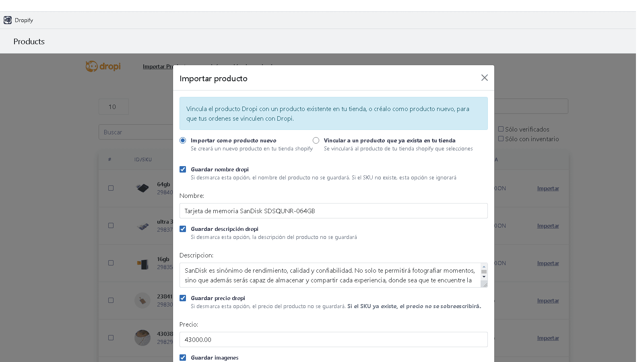Click the dropi logo

[103, 66]
